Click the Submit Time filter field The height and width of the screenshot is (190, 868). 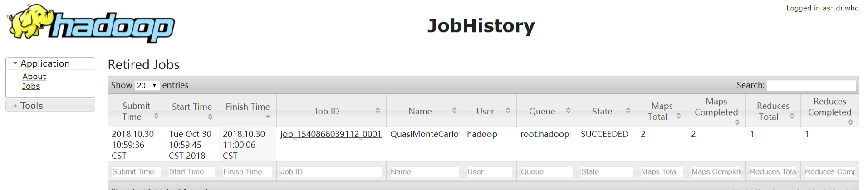point(136,172)
